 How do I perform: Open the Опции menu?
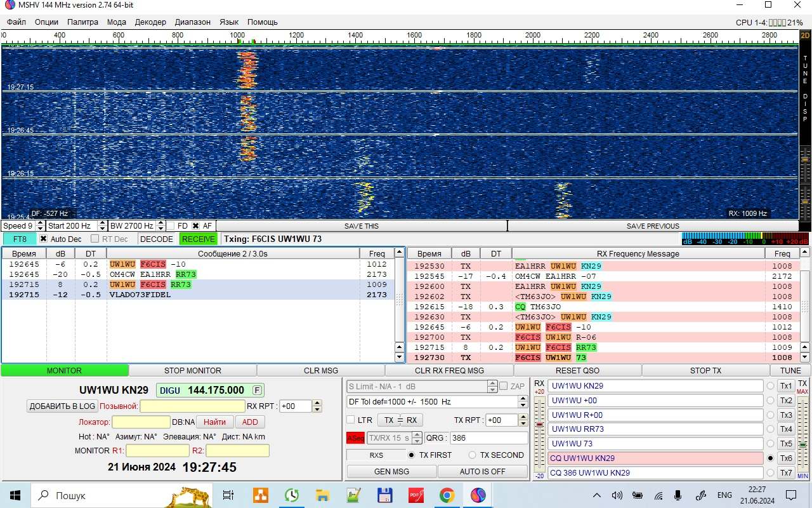point(46,22)
